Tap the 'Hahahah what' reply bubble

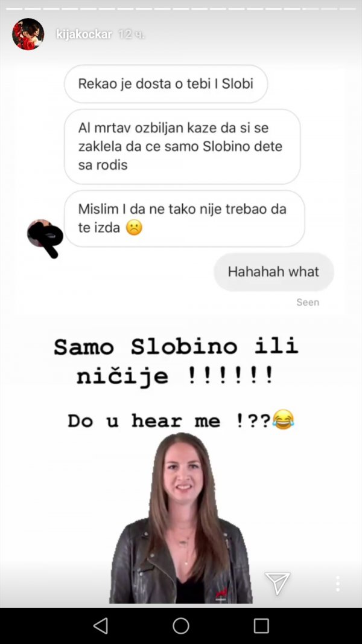273,271
